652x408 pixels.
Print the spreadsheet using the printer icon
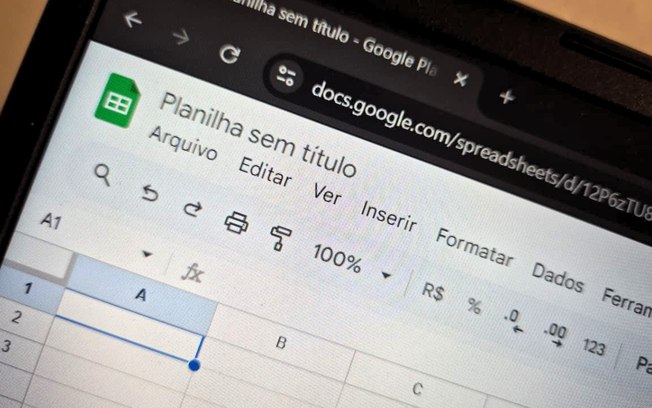click(x=237, y=223)
